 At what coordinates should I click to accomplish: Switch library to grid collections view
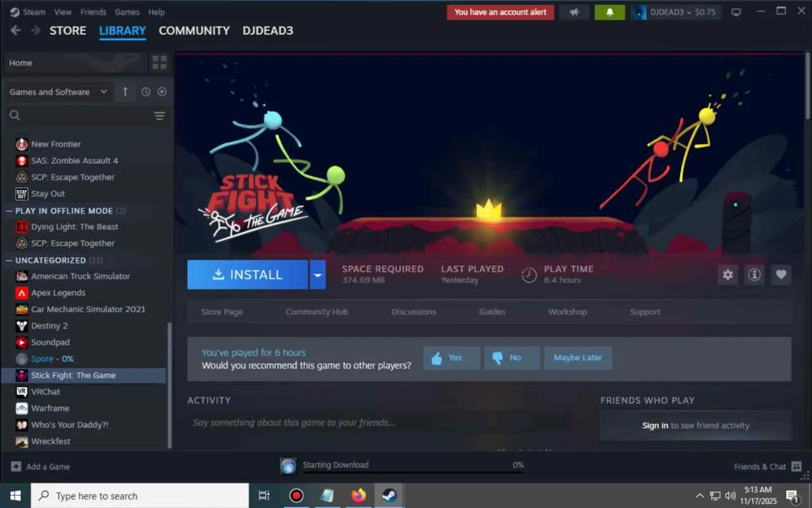point(159,62)
